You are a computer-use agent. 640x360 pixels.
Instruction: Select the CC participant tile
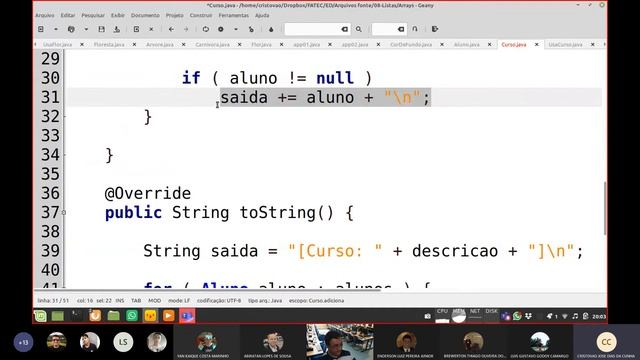[x=606, y=342]
